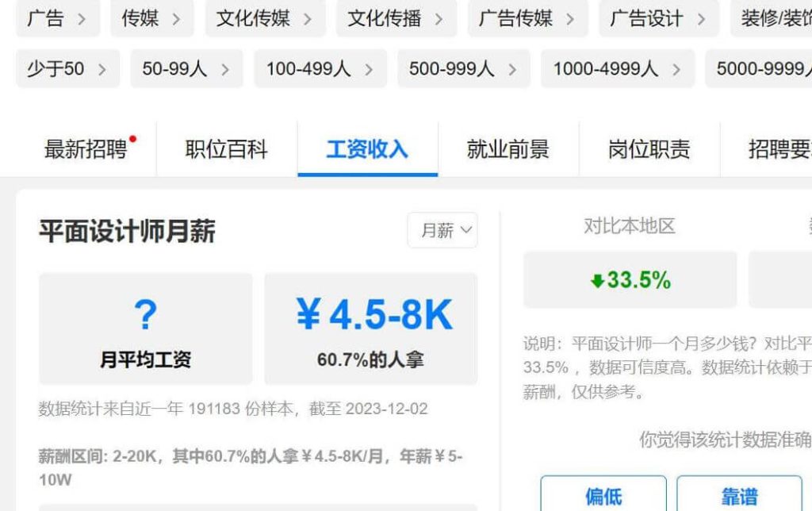Viewport: 812px width, 511px height.
Task: Click the chevron in 1000-4999人 tag
Action: (676, 70)
